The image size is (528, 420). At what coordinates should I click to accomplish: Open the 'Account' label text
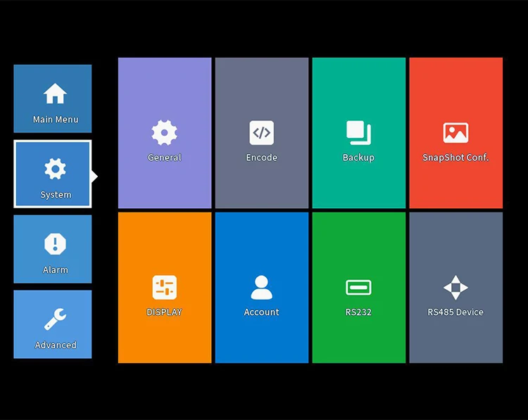(262, 312)
